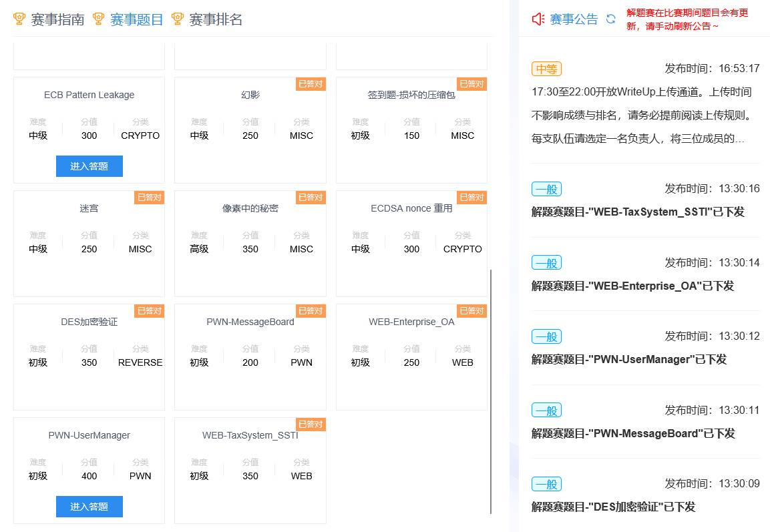Image resolution: width=770 pixels, height=532 pixels.
Task: Open announcement about WEB-TaxSystem_SSTI release
Action: pyautogui.click(x=638, y=212)
